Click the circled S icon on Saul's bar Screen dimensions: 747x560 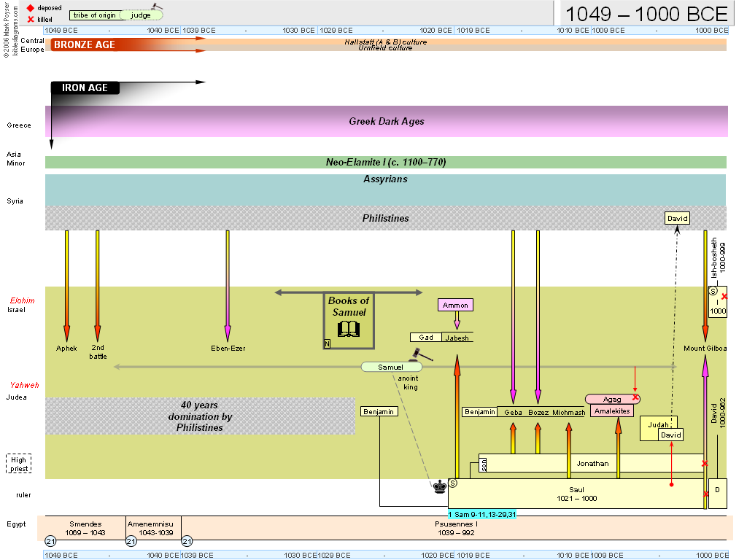(x=454, y=482)
